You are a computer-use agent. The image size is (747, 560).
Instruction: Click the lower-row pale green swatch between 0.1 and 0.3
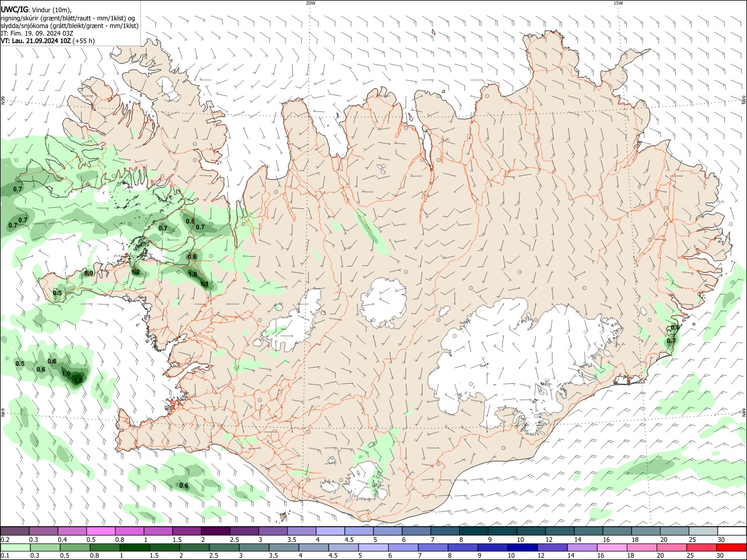15,547
